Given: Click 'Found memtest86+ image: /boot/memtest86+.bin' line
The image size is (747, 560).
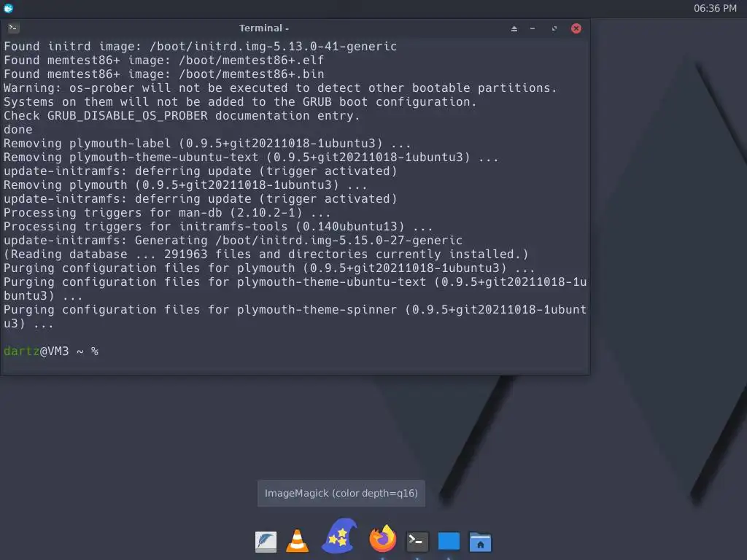Looking at the screenshot, I should [x=164, y=74].
